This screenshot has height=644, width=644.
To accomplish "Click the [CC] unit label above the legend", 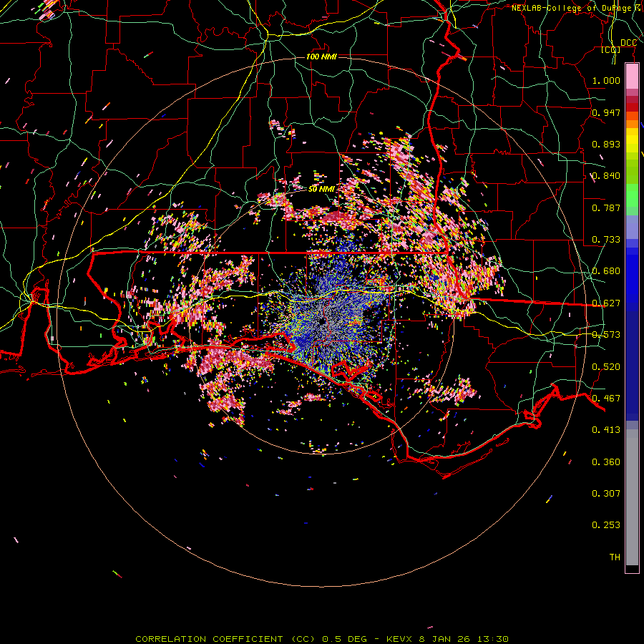I will tap(611, 50).
